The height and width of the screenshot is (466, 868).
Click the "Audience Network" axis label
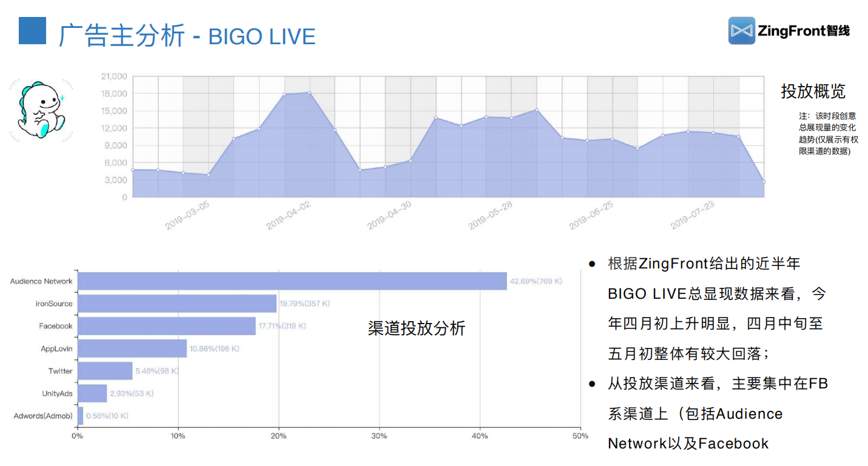[x=41, y=281]
